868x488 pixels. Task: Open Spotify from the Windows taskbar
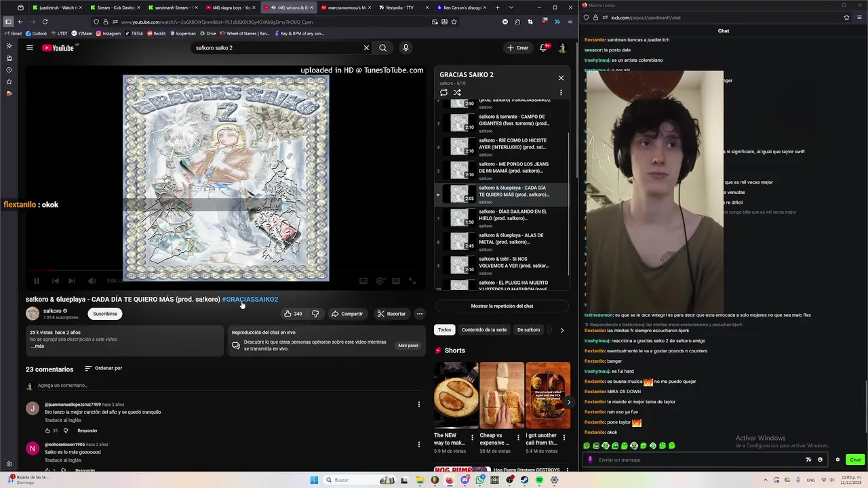pyautogui.click(x=539, y=480)
